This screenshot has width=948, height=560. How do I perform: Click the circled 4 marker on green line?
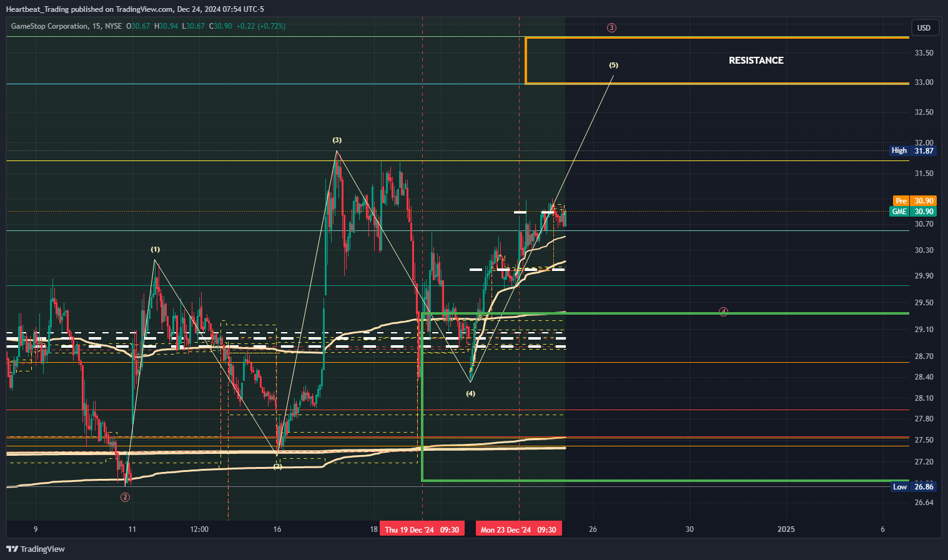coord(723,312)
